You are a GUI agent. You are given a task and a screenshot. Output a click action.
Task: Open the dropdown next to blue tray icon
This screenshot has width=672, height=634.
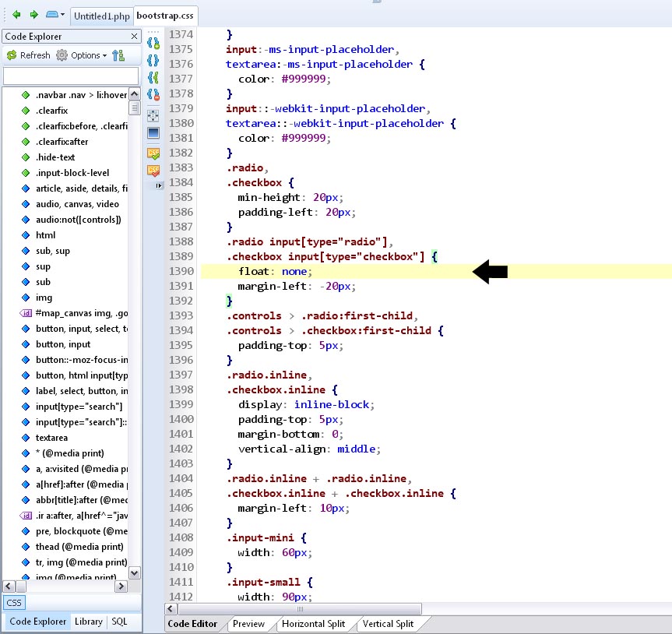pyautogui.click(x=63, y=15)
